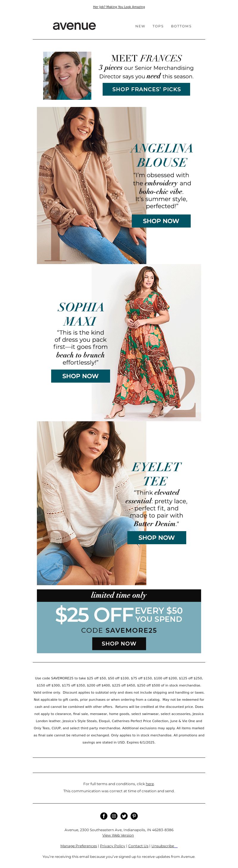Open the View Web Version link
238x868 pixels.
click(x=118, y=835)
